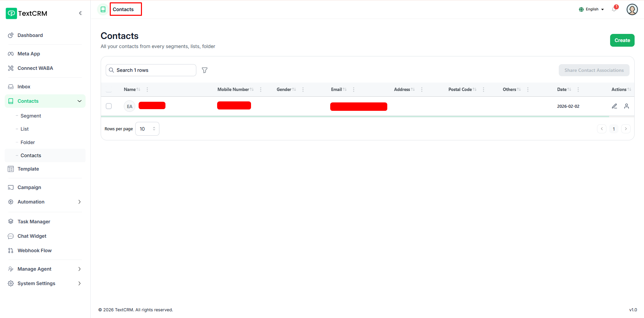Go to Campaign in sidebar
Viewport: 644px width, 318px height.
click(29, 187)
